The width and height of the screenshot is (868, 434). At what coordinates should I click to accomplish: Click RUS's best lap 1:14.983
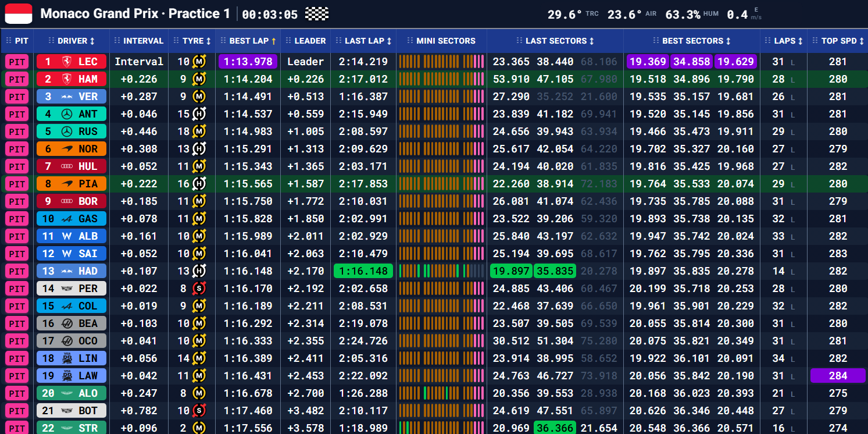click(248, 131)
